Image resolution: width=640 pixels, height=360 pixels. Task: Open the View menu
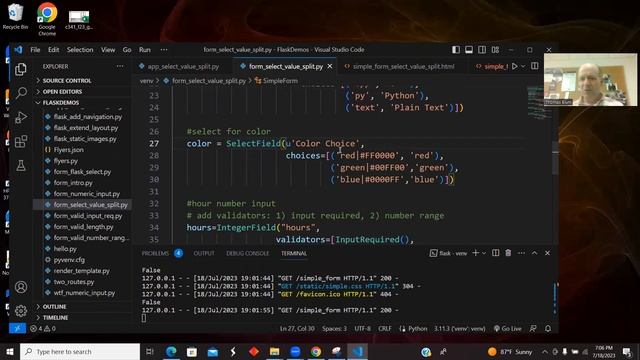pyautogui.click(x=108, y=50)
